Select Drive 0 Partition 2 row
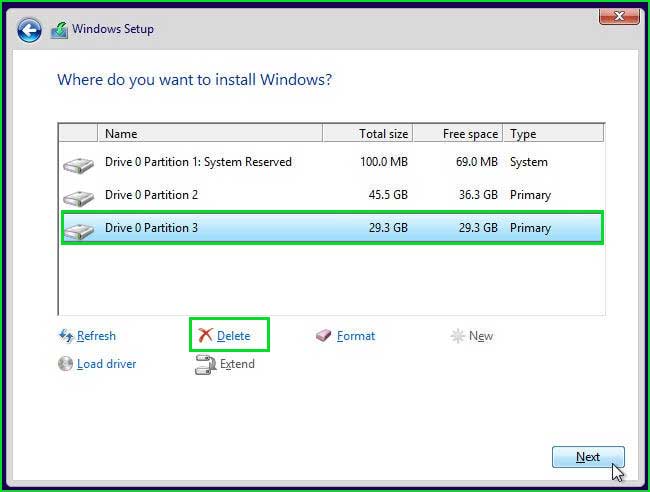 332,195
